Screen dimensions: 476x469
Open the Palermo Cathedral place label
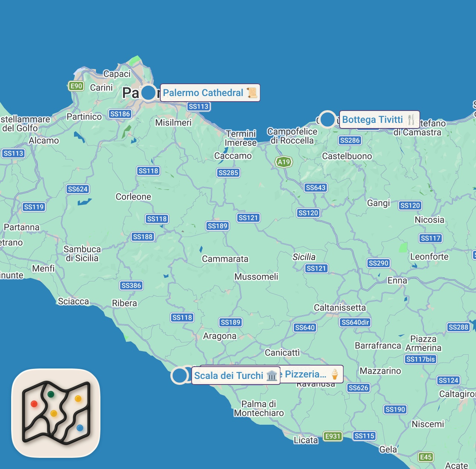(210, 93)
